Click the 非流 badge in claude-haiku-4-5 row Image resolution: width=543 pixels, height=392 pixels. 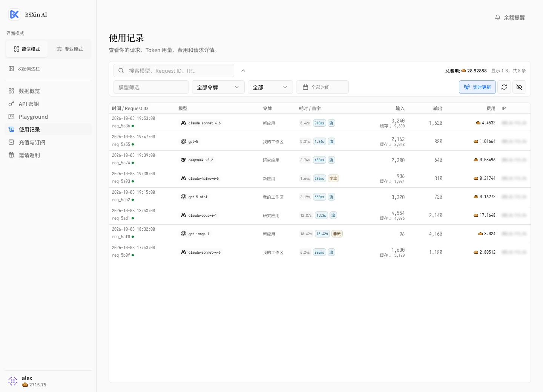point(333,178)
